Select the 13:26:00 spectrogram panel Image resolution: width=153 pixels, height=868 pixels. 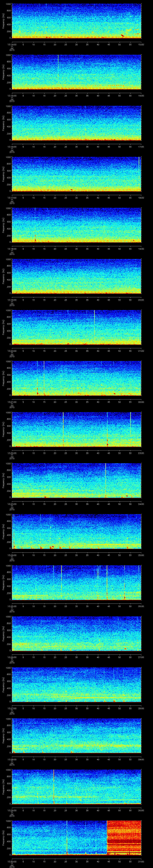[x=76, y=633]
